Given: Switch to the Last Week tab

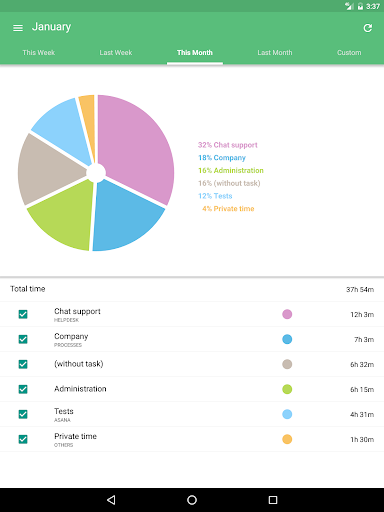Looking at the screenshot, I should click(x=116, y=53).
